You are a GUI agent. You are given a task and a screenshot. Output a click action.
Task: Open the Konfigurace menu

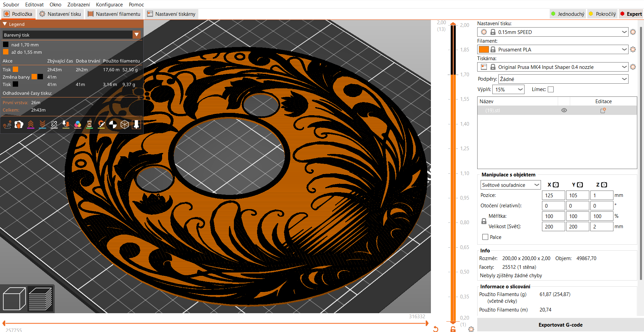coord(109,5)
